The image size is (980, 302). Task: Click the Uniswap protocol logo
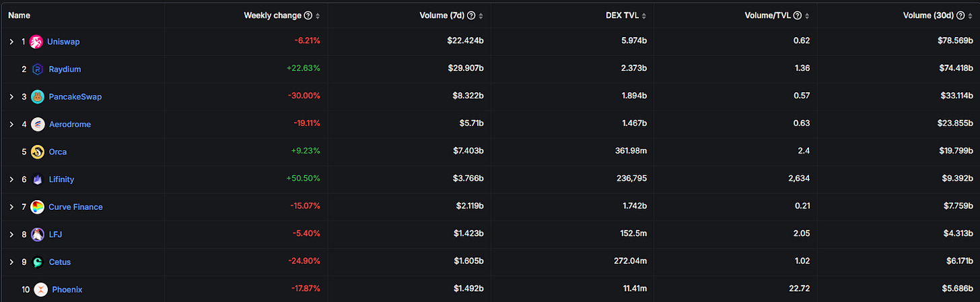[36, 42]
